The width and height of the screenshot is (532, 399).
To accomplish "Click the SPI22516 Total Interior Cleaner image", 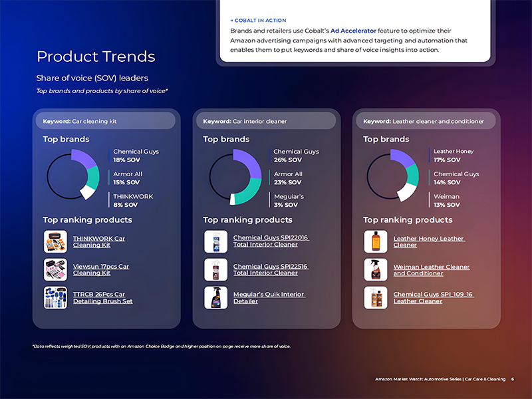I will point(215,270).
